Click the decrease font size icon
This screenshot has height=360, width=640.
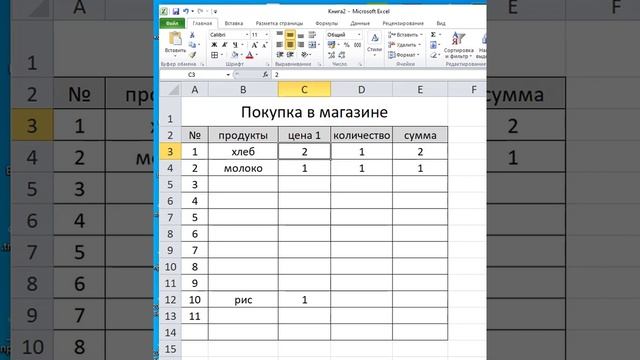tap(264, 45)
